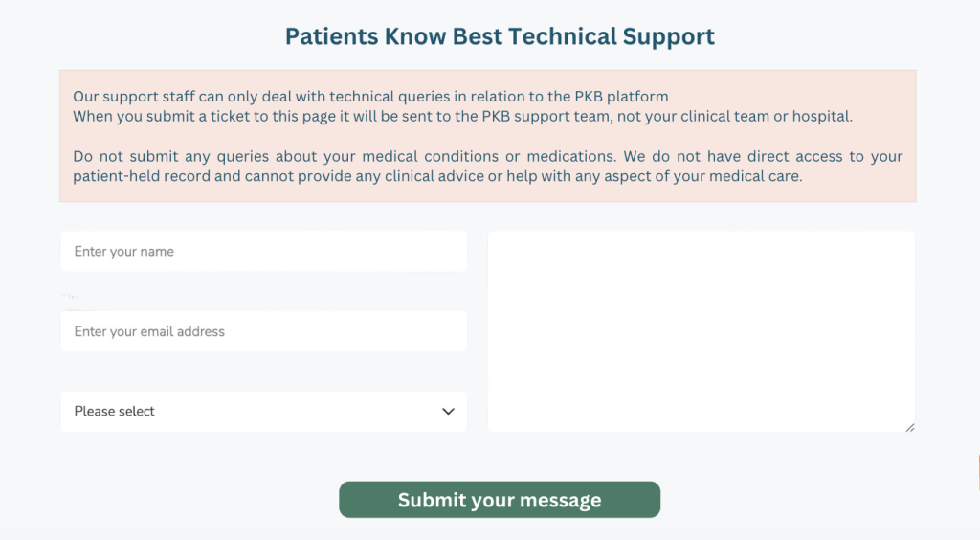Viewport: 980px width, 540px height.
Task: Click the dropdown chevron arrow icon
Action: (448, 412)
